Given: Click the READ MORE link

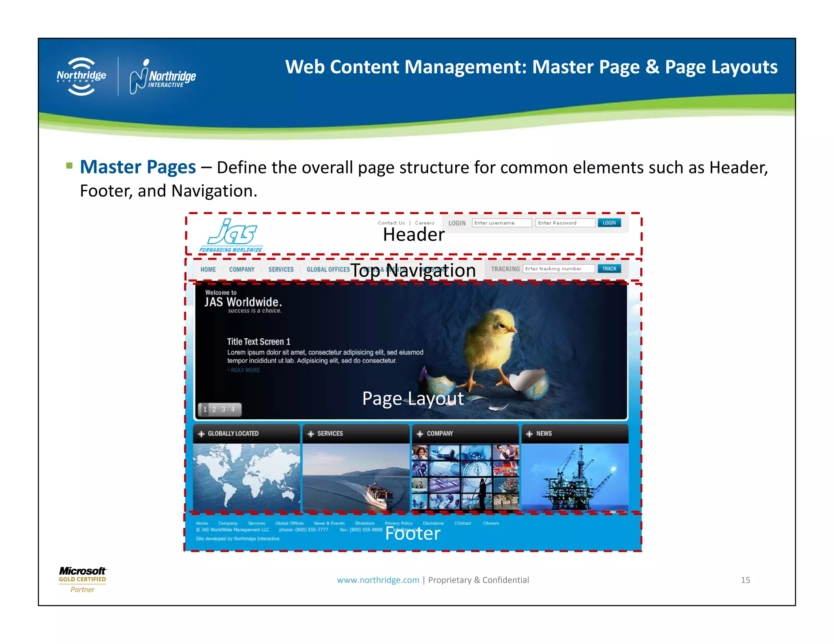Looking at the screenshot, I should click(x=245, y=370).
